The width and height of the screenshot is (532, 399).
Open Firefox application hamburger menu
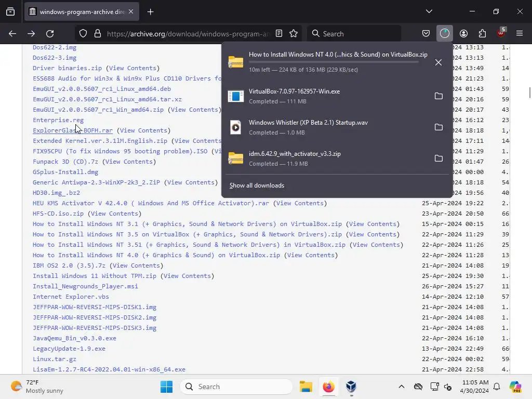520,34
